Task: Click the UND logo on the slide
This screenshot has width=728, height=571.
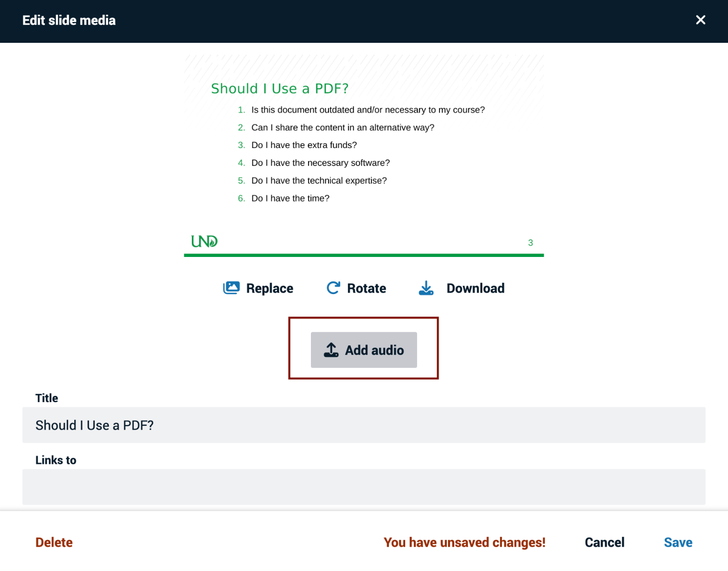Action: pyautogui.click(x=204, y=242)
